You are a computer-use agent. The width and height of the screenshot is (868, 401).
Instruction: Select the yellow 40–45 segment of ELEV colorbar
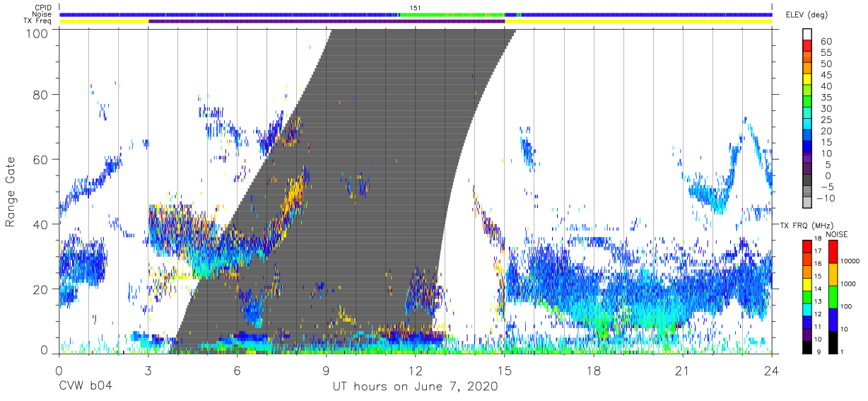(807, 80)
